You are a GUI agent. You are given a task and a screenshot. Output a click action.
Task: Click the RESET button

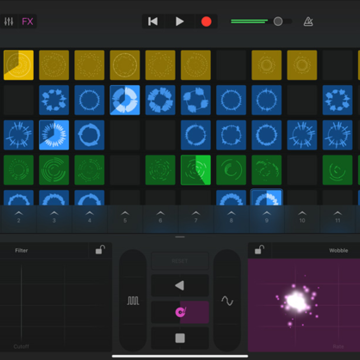180,261
